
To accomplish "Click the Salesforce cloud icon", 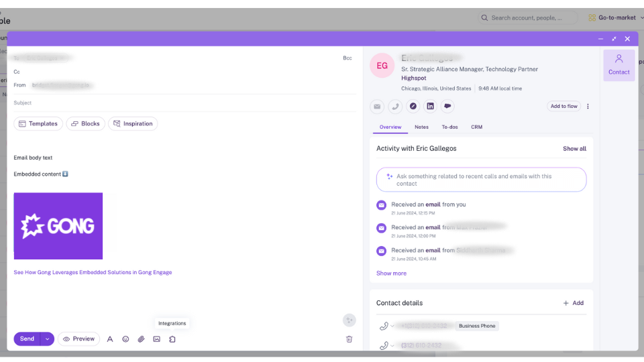I will 447,106.
